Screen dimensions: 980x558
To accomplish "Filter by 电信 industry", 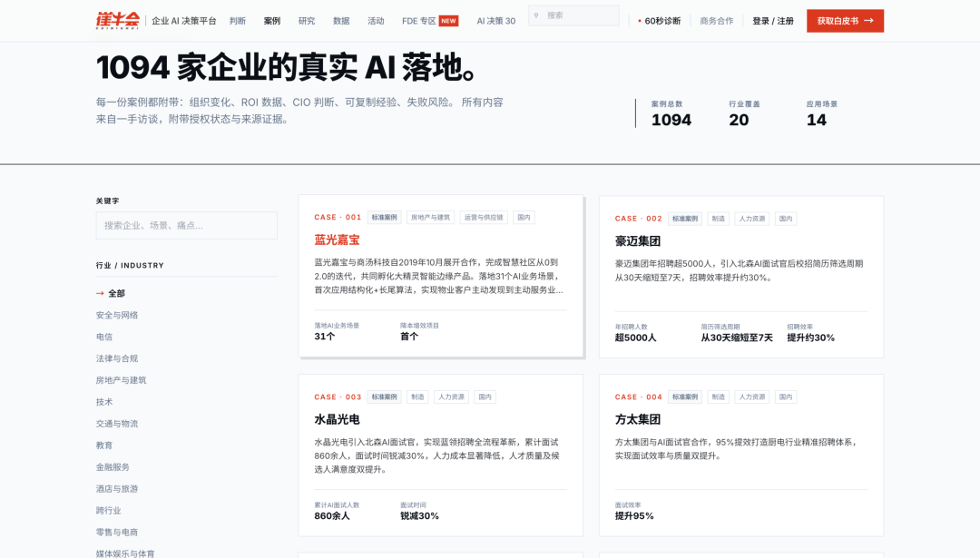I will coord(104,337).
